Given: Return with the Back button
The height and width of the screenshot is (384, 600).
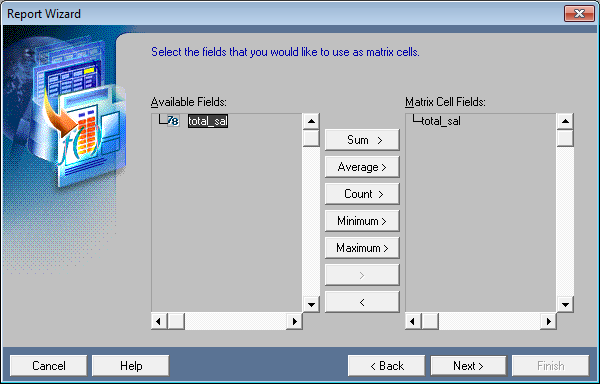Looking at the screenshot, I should tap(386, 366).
